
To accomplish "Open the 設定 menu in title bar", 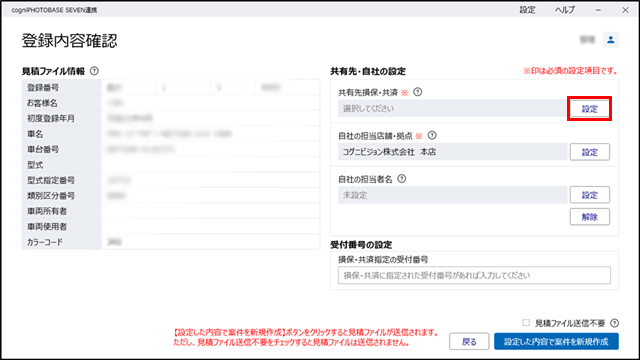I will pos(527,10).
